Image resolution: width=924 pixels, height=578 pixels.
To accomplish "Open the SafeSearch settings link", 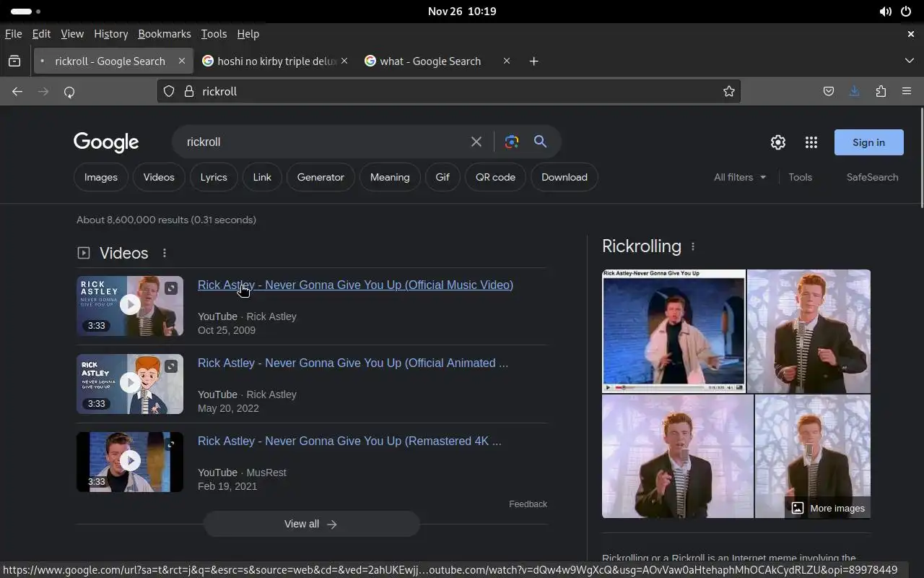I will pos(872,177).
